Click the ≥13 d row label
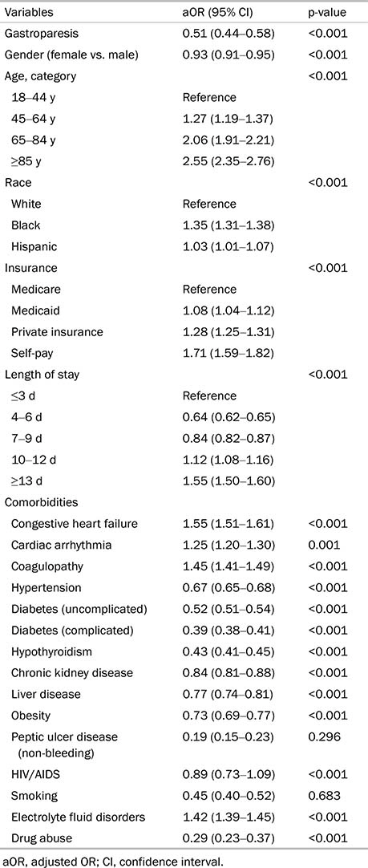The image size is (368, 868). (x=26, y=481)
